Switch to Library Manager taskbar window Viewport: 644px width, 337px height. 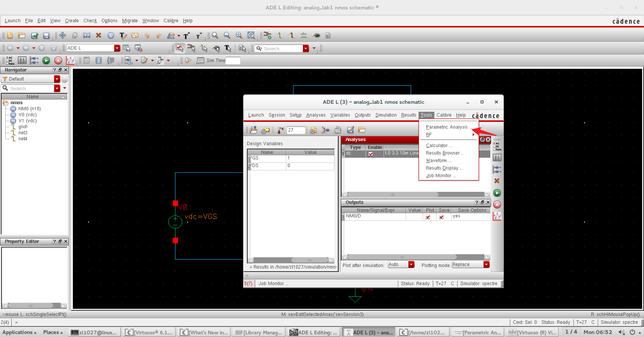[259, 332]
